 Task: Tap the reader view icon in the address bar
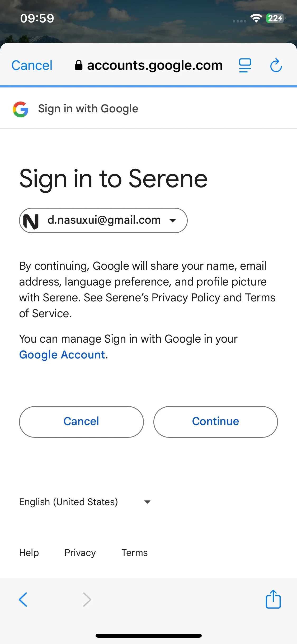click(x=245, y=65)
